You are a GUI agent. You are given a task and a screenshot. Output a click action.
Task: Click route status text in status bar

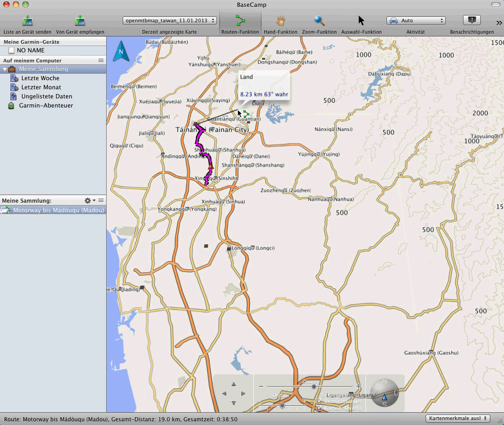tap(121, 419)
